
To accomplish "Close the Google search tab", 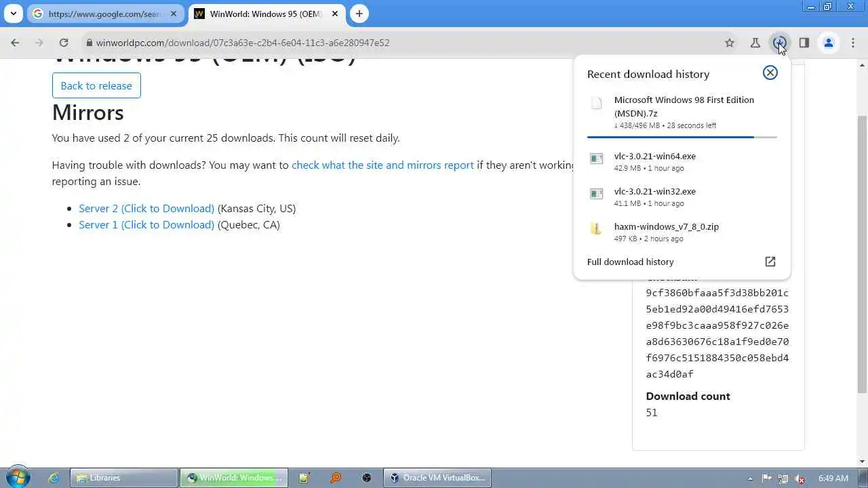I will pyautogui.click(x=175, y=14).
